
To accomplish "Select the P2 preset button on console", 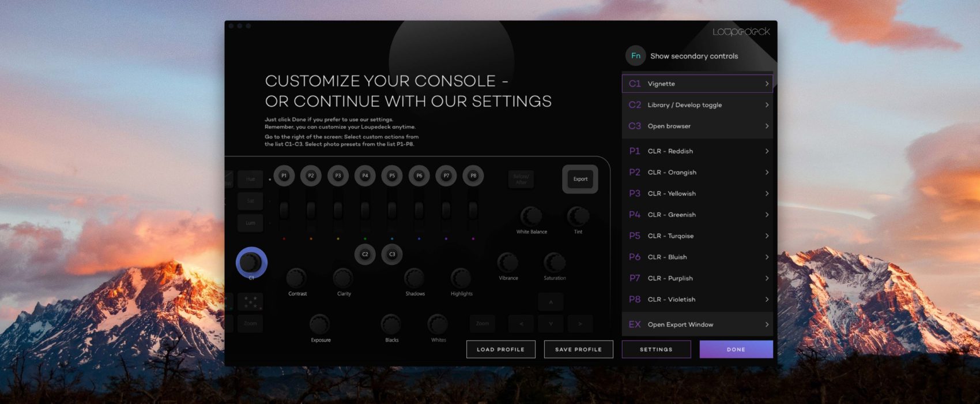I will click(311, 175).
